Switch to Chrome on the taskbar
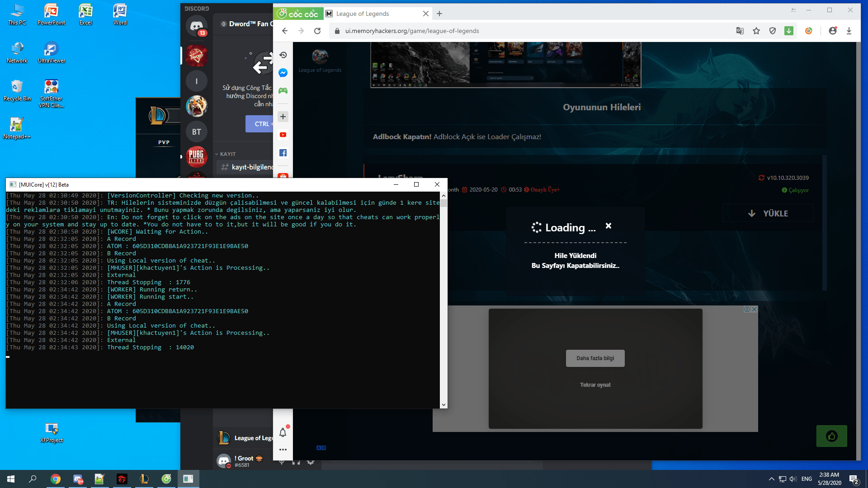The width and height of the screenshot is (868, 488). pyautogui.click(x=56, y=479)
